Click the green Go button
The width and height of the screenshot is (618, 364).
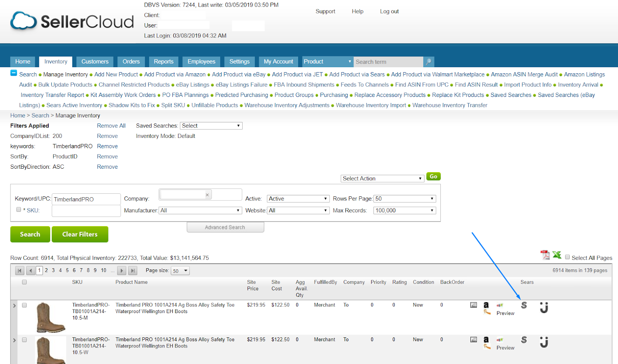pyautogui.click(x=433, y=176)
